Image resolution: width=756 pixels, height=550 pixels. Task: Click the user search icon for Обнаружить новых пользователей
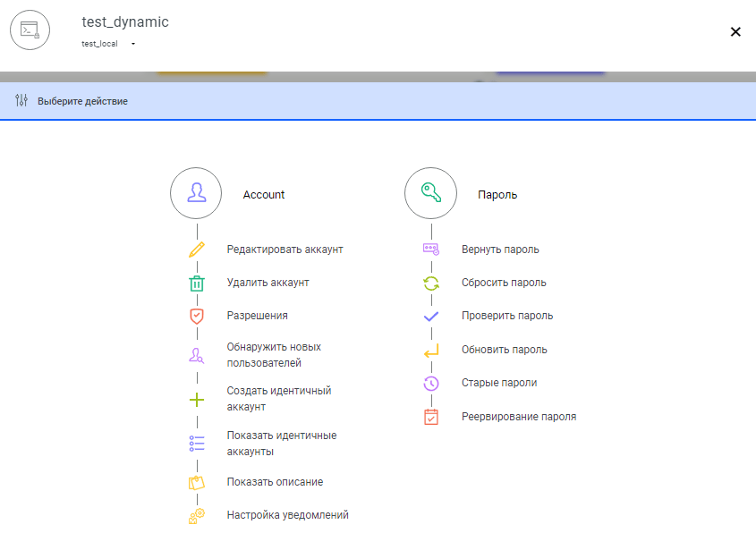coord(196,356)
